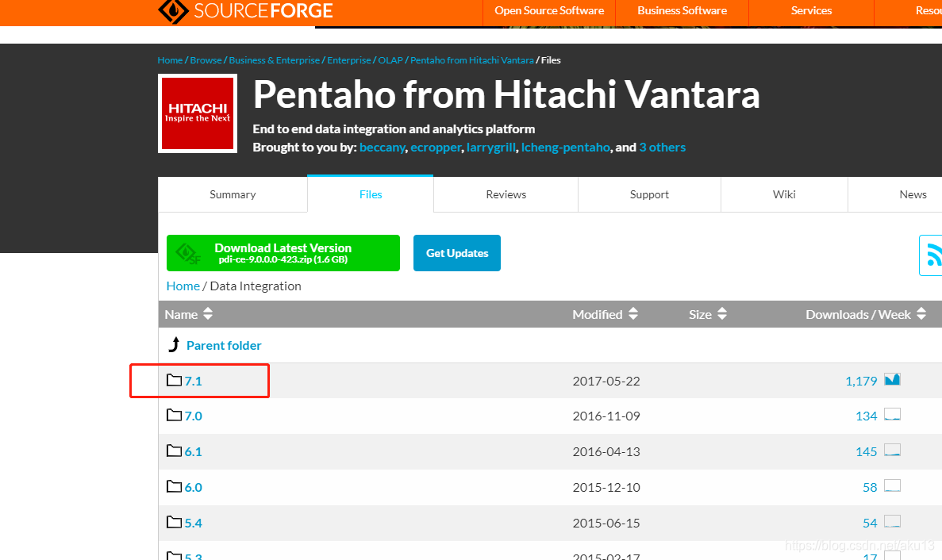Sort by Downloads / Week arrows
The image size is (942, 560).
[921, 313]
